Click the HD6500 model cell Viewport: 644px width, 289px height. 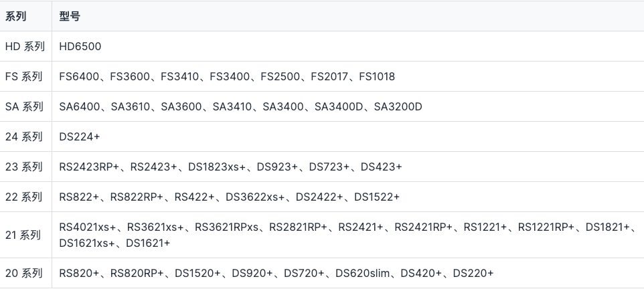pos(80,46)
